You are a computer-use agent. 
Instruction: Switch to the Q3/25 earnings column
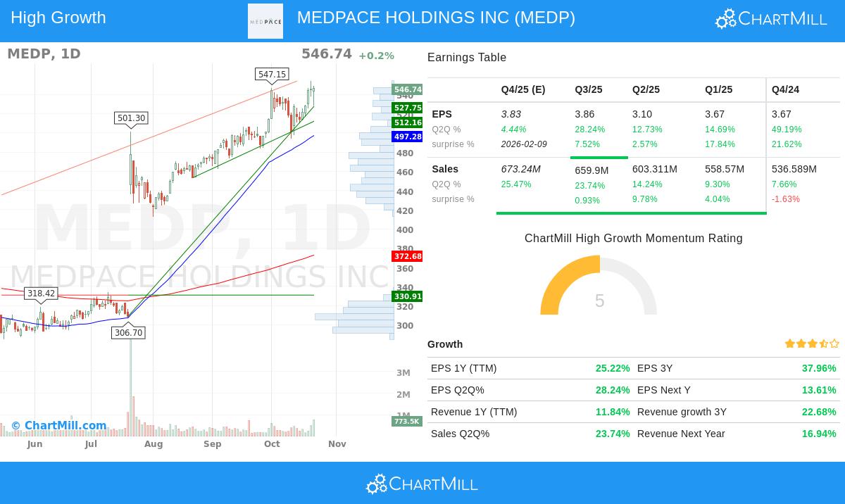coord(587,89)
